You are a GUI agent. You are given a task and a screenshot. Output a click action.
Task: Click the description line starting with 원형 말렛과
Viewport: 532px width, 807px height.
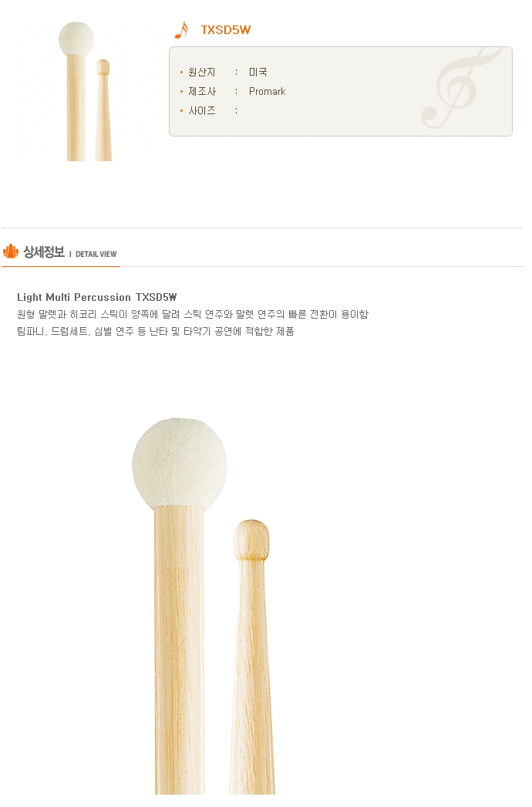[x=193, y=315]
